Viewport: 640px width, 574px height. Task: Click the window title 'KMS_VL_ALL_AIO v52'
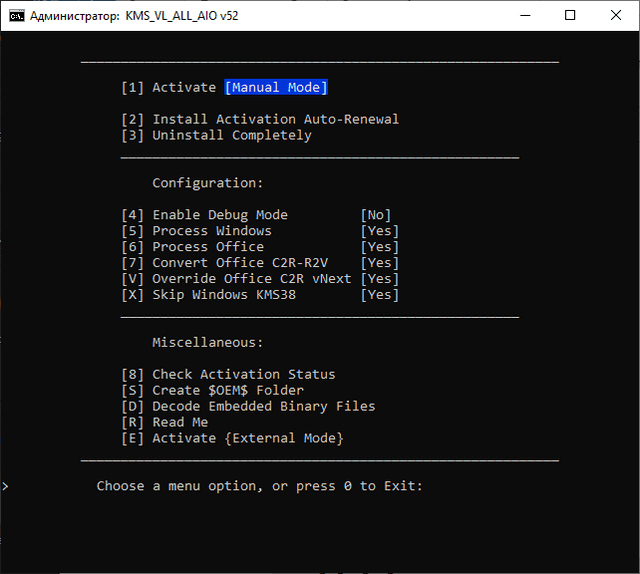(x=182, y=16)
